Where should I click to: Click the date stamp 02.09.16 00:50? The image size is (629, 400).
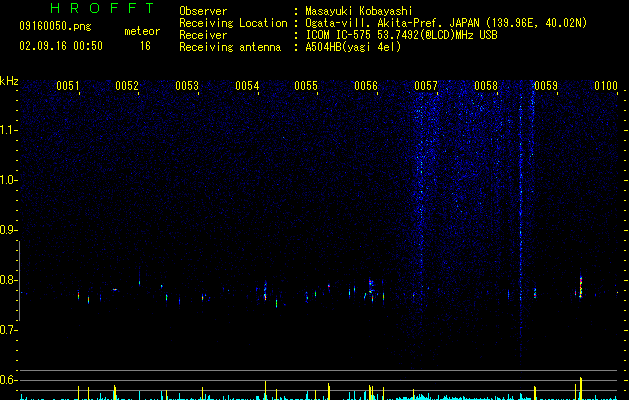tap(61, 46)
